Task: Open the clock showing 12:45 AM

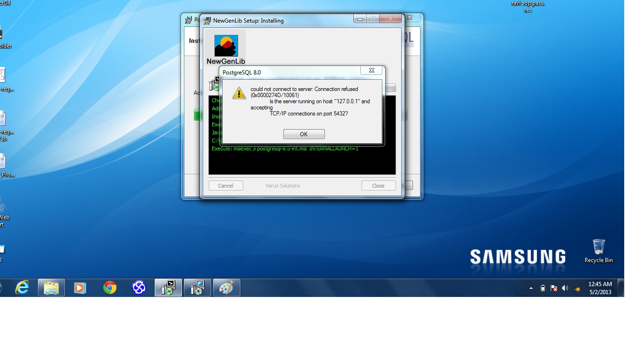Action: (600, 288)
